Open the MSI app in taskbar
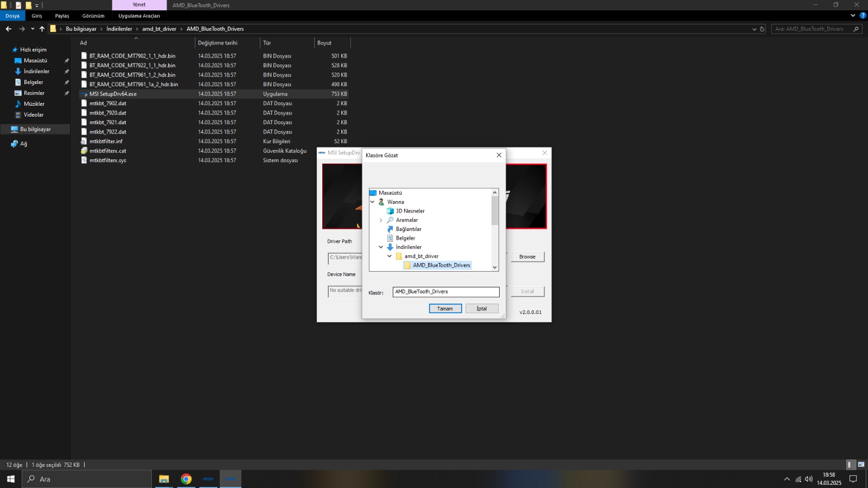The height and width of the screenshot is (488, 868). tap(208, 479)
